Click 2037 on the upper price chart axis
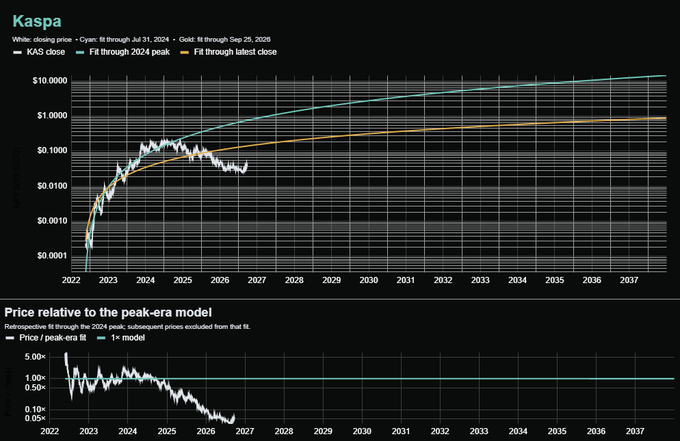The image size is (680, 441). 629,280
